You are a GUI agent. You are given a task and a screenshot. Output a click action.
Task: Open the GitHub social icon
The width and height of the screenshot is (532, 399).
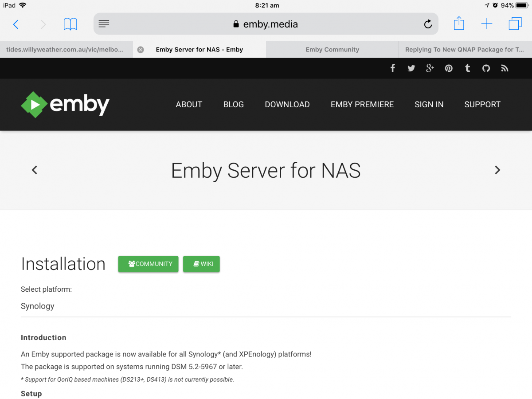click(x=486, y=68)
